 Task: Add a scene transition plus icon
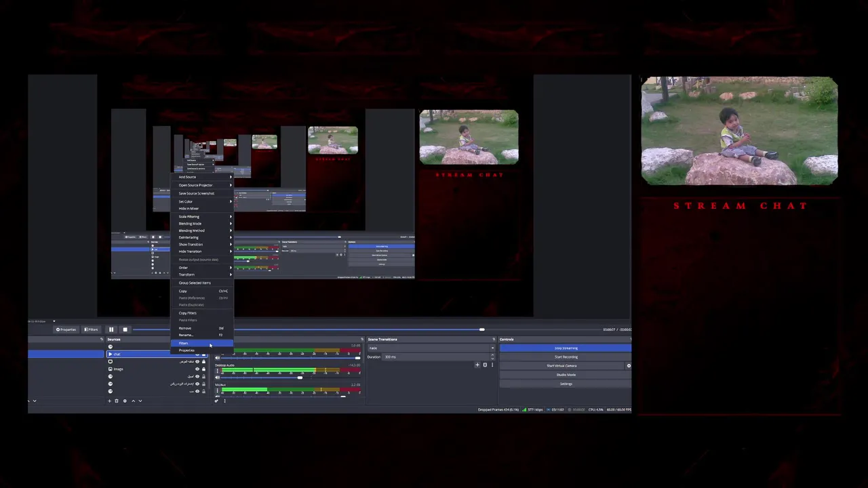(477, 365)
